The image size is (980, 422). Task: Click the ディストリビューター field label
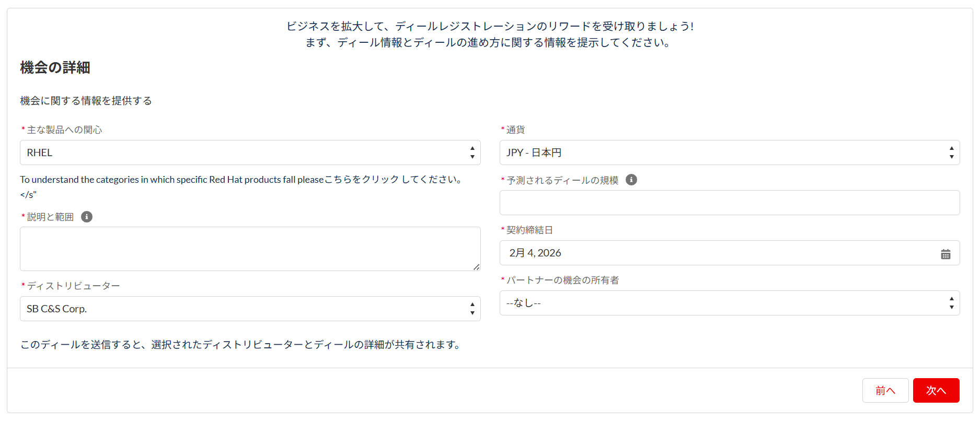tap(73, 286)
